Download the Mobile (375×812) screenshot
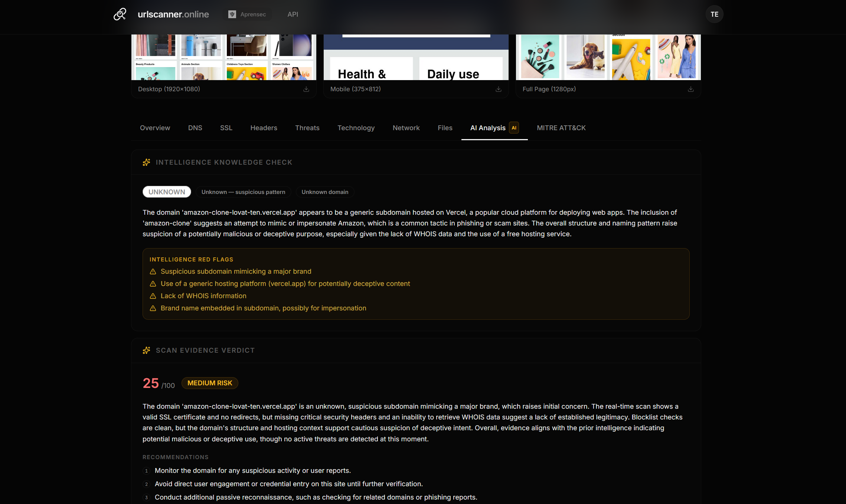Screen dimensions: 846x504 [x=498, y=89]
